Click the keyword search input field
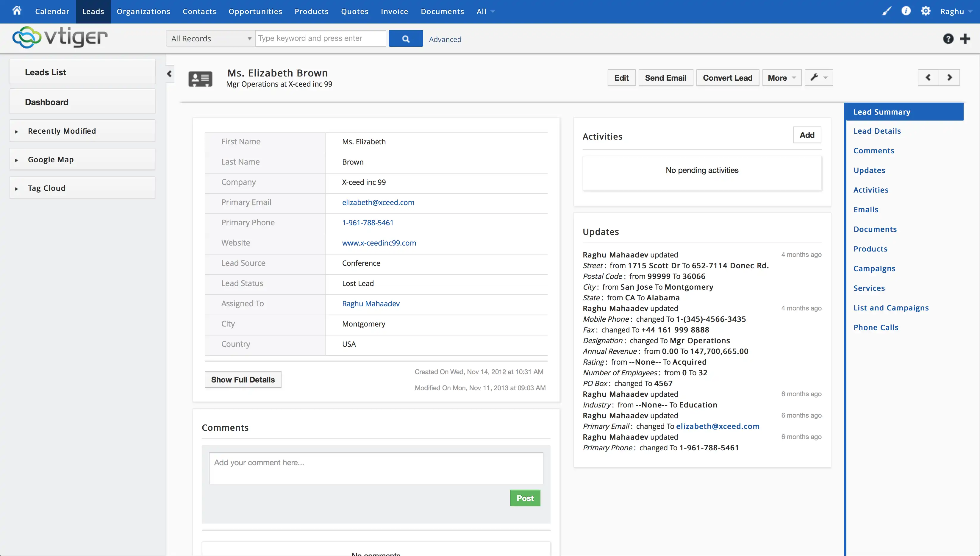This screenshot has height=556, width=980. pyautogui.click(x=321, y=38)
